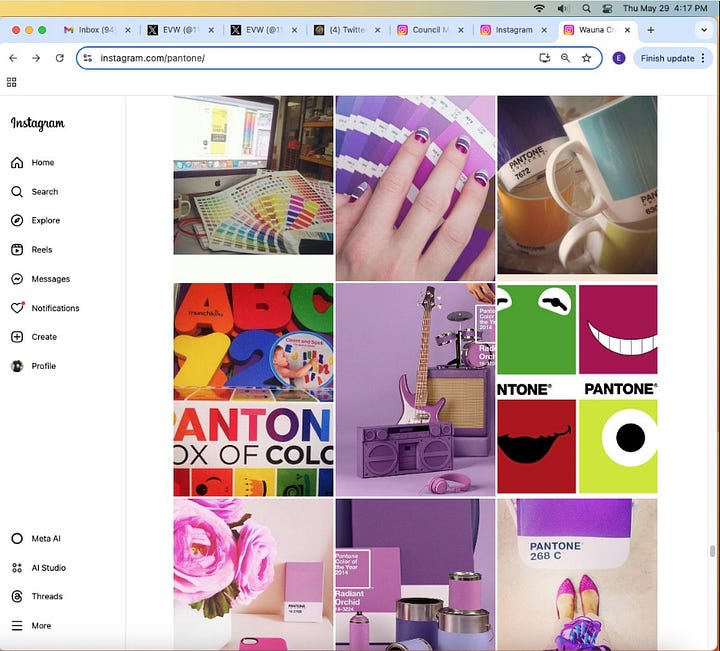Click the date and time in menu bar

pyautogui.click(x=665, y=8)
